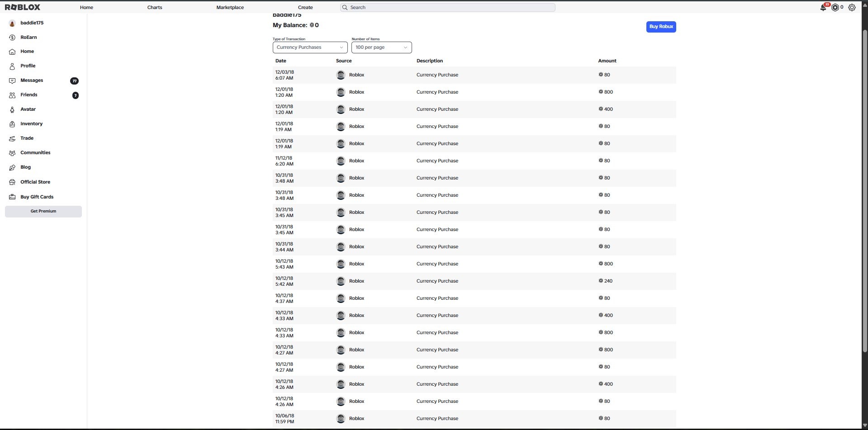
Task: Open Create in the top navigation
Action: click(x=305, y=7)
